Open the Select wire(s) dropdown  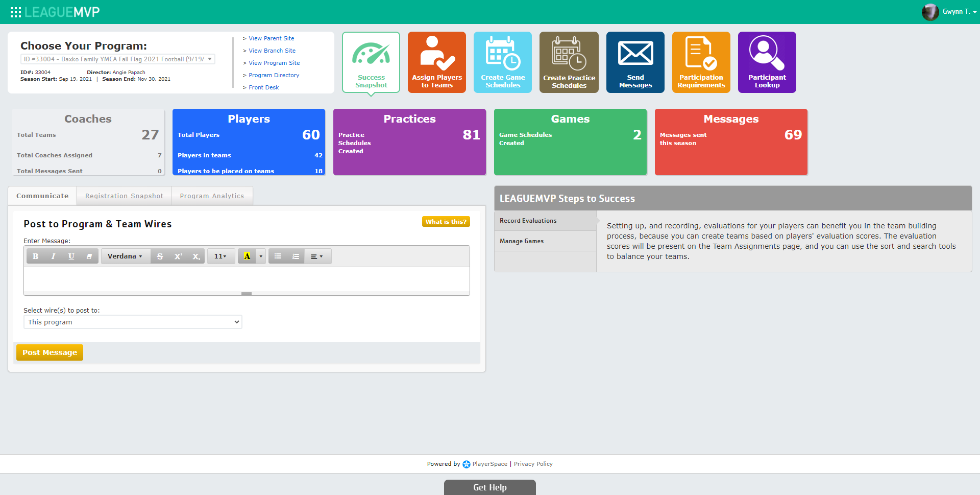coord(133,322)
